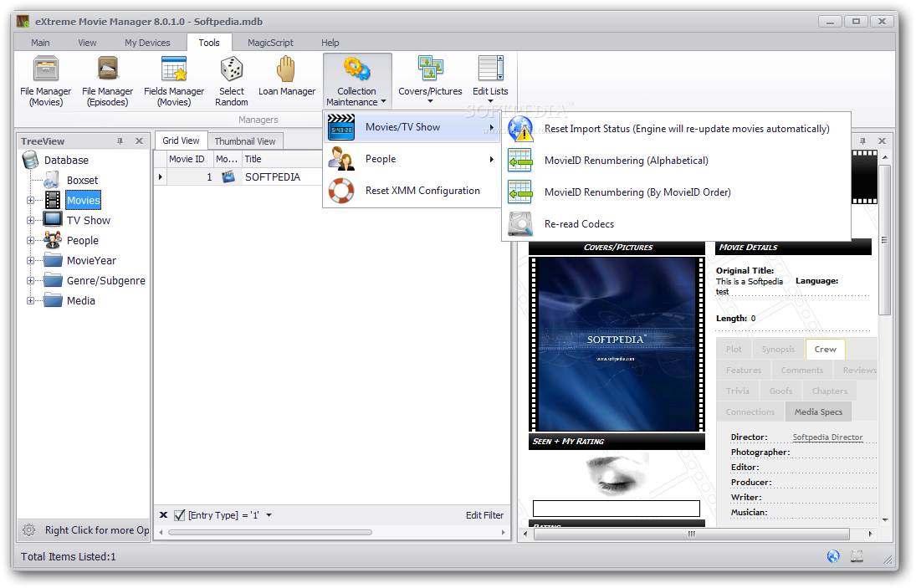Screen dimensions: 916x588
Task: Select Boxset in the TreeView
Action: (x=82, y=181)
